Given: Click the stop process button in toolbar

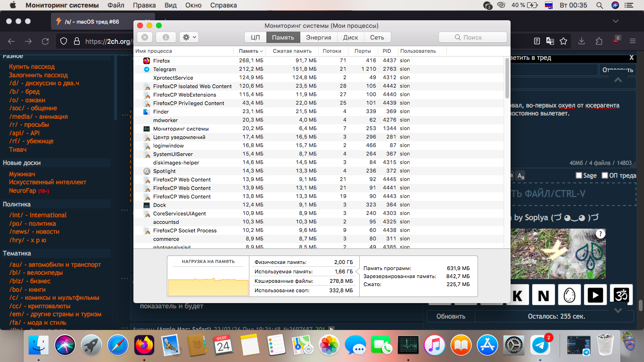Looking at the screenshot, I should 145,37.
